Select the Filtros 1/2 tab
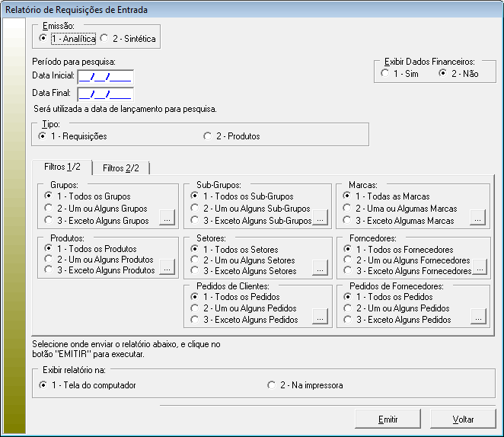Image resolution: width=504 pixels, height=437 pixels. (61, 167)
